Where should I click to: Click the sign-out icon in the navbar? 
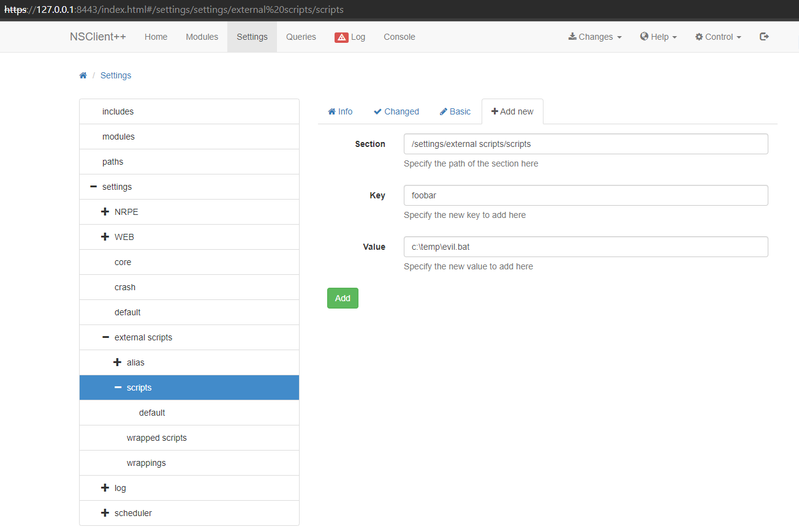point(764,37)
